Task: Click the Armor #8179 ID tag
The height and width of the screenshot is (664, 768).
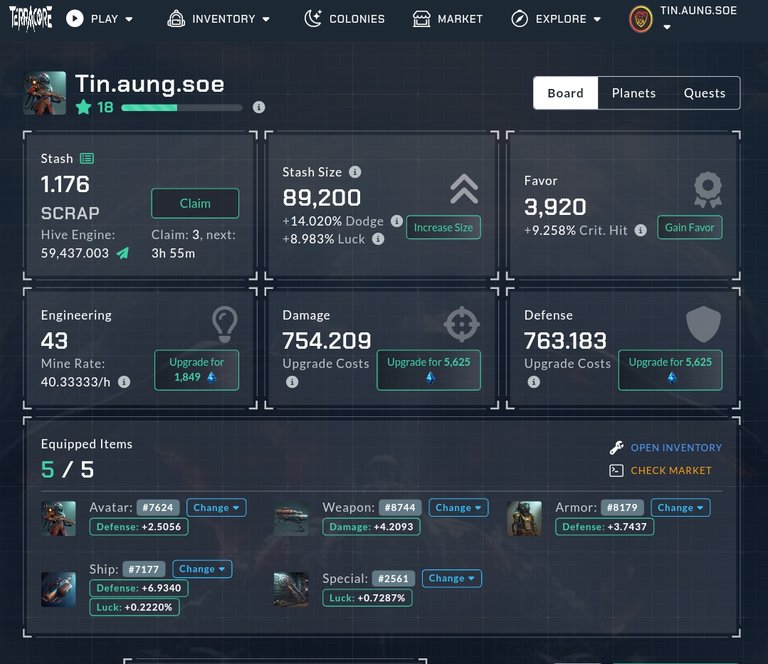Action: click(x=622, y=507)
